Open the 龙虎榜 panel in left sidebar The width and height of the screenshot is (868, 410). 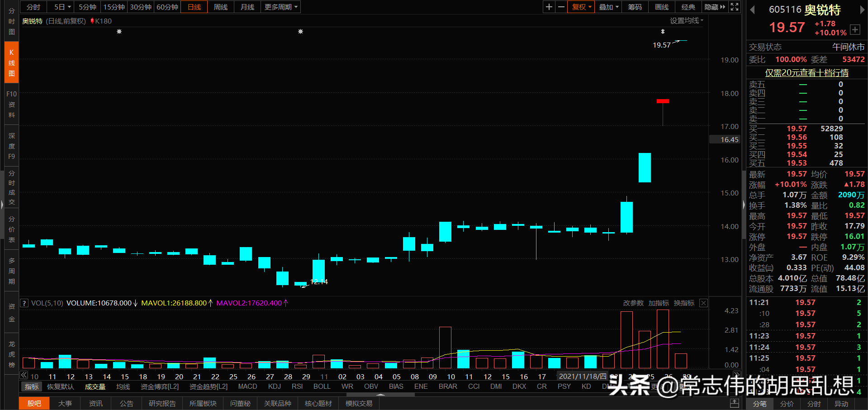tap(11, 353)
